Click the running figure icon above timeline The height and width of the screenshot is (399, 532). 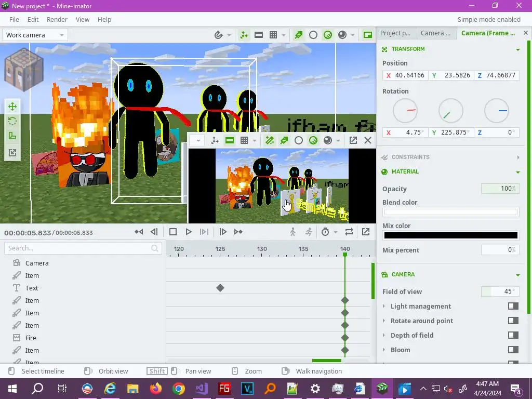(309, 232)
